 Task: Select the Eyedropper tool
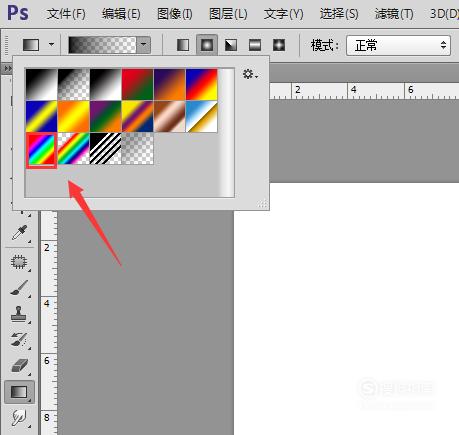19,233
